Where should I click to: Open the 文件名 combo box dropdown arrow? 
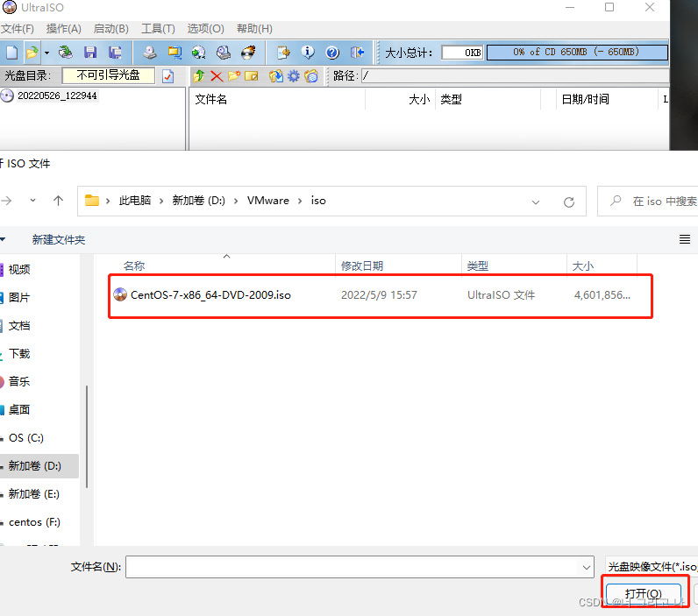tap(587, 568)
